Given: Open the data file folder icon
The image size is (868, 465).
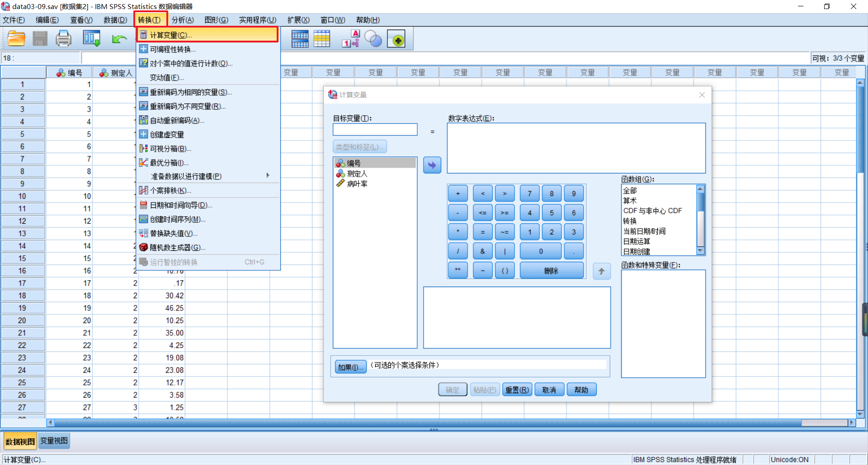Looking at the screenshot, I should [x=16, y=39].
